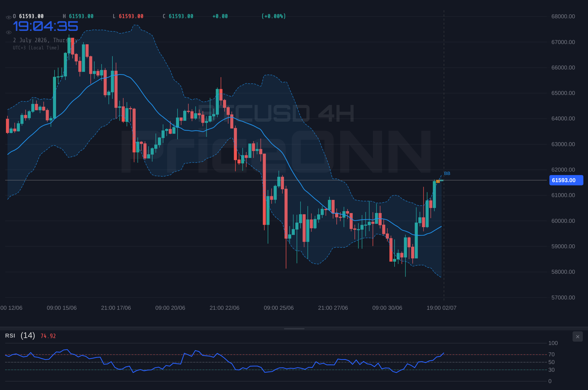Select the RSI (14) indicator title

pyautogui.click(x=20, y=335)
